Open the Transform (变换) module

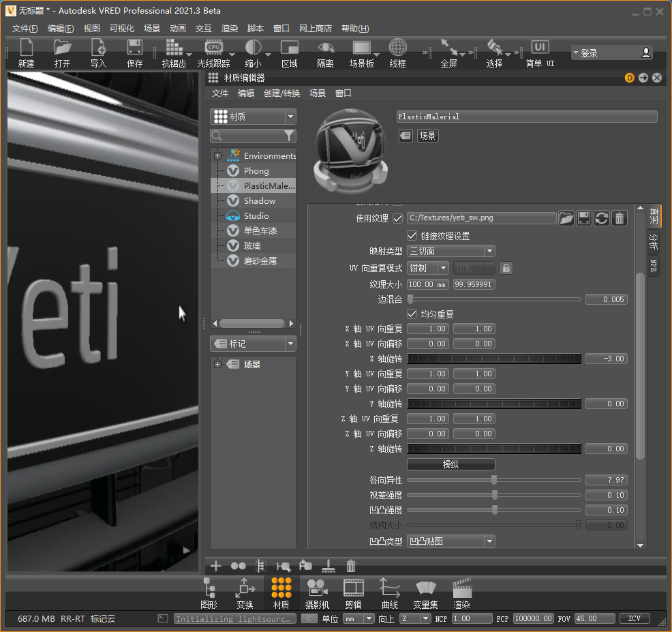point(245,593)
